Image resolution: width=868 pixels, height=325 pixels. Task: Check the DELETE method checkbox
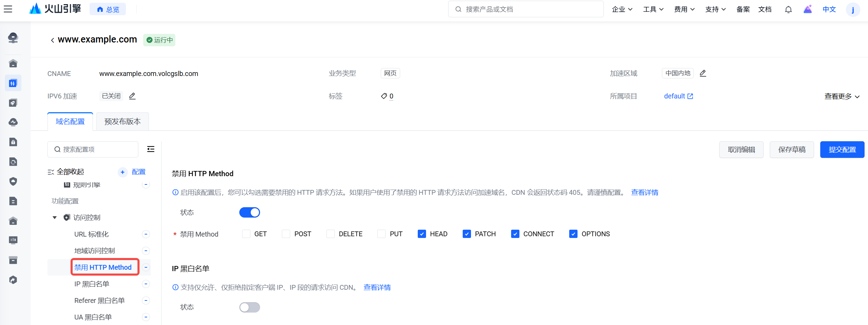[x=331, y=234]
